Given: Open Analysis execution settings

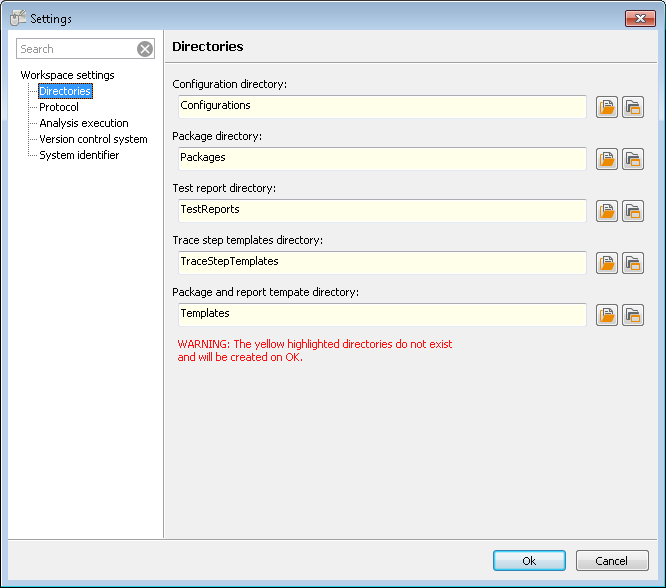Looking at the screenshot, I should point(84,123).
